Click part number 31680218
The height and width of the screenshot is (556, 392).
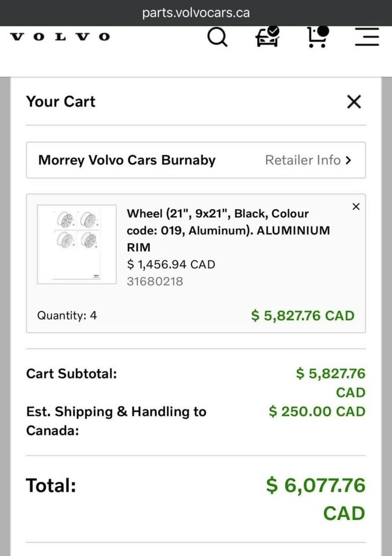[x=155, y=281]
